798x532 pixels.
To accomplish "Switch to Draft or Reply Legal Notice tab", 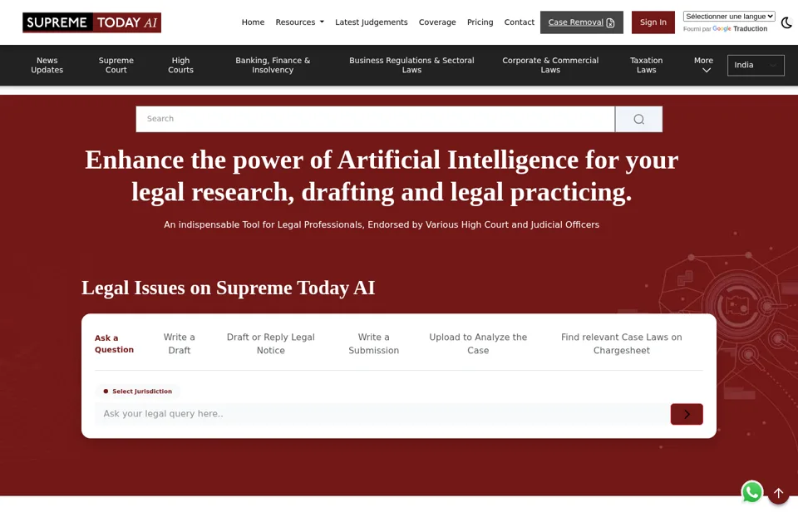I will click(271, 343).
